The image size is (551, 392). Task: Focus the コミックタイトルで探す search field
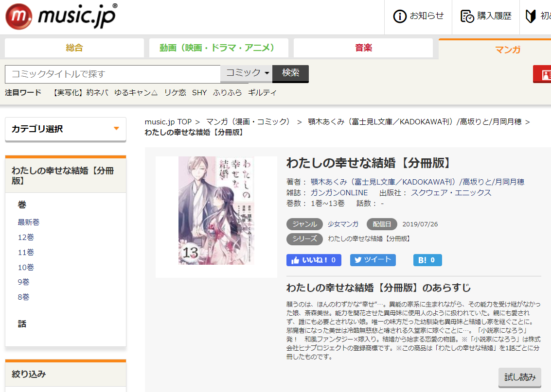[x=113, y=74]
